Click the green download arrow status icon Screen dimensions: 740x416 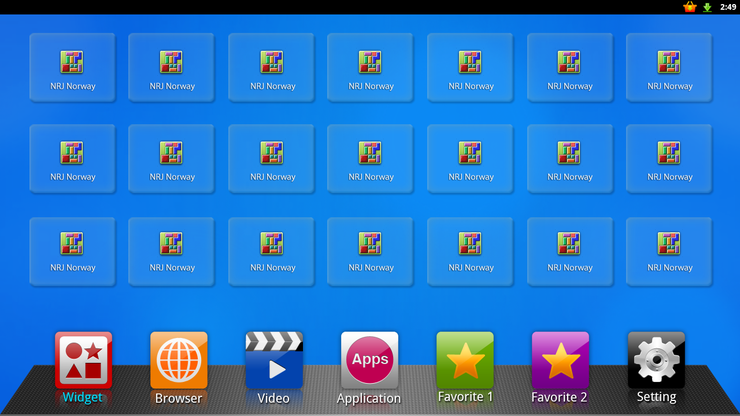707,7
